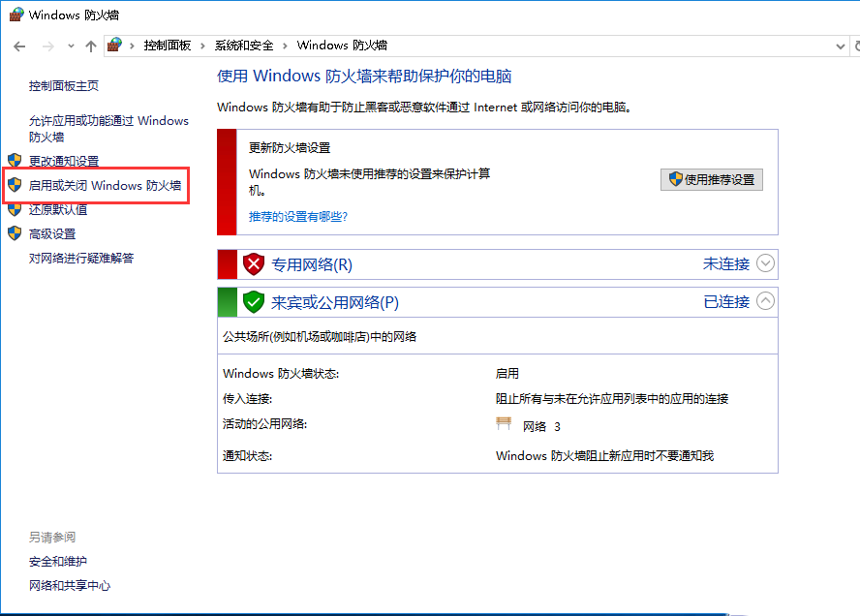Open 允许应用或功能通过 Windows 防火墙
860x616 pixels.
tap(108, 129)
